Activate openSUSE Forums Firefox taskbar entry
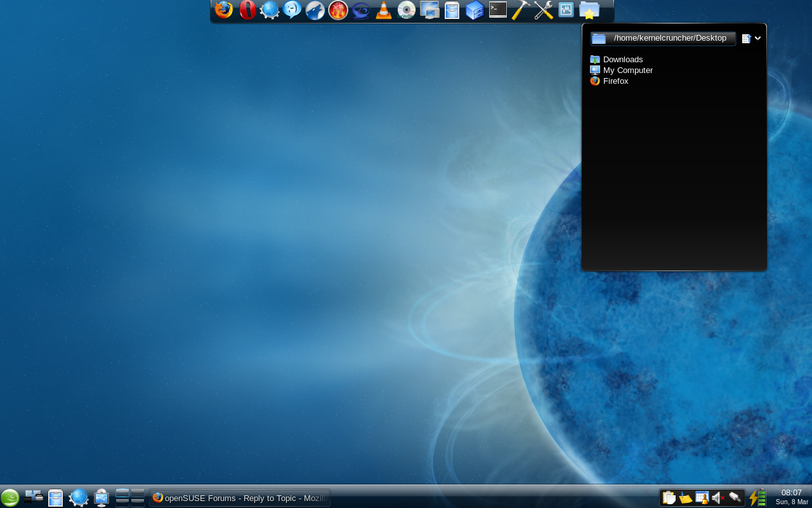 point(240,498)
